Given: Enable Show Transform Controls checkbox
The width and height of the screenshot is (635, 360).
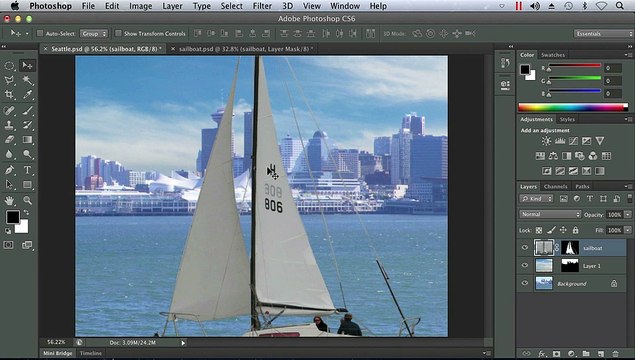Looking at the screenshot, I should [118, 33].
